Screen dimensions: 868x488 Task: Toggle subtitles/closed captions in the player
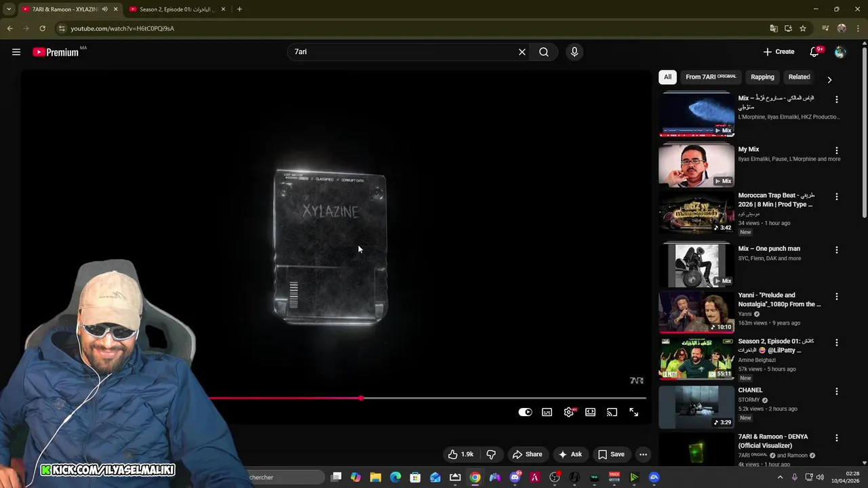(547, 412)
